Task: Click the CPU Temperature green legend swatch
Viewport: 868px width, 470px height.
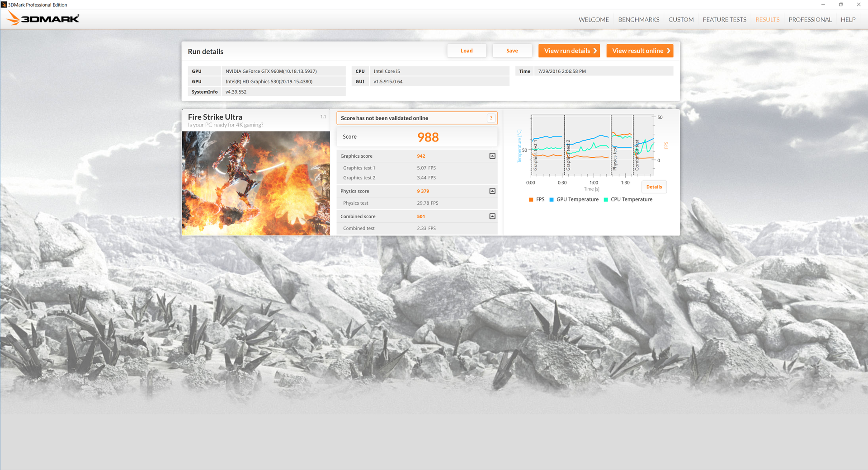Action: pos(606,199)
